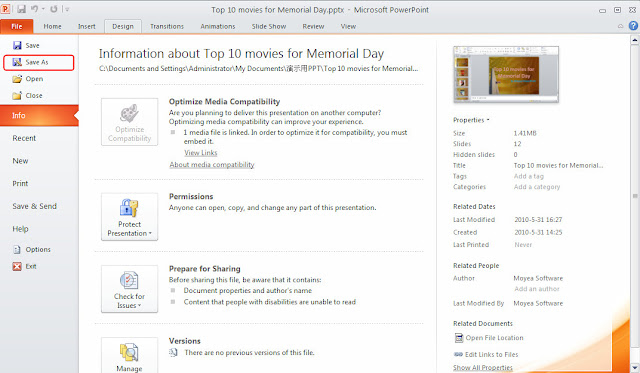Click the Undo arrow in Quick Access Toolbar

click(34, 9)
